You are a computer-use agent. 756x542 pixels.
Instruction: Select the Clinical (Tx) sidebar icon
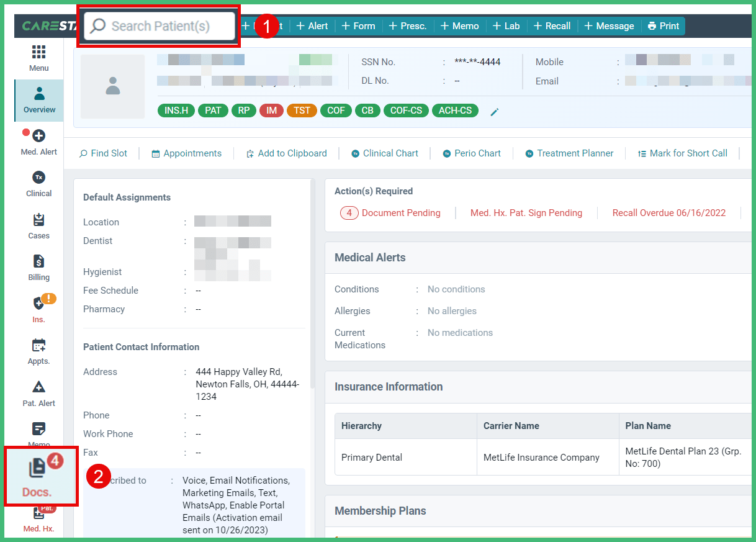point(38,184)
